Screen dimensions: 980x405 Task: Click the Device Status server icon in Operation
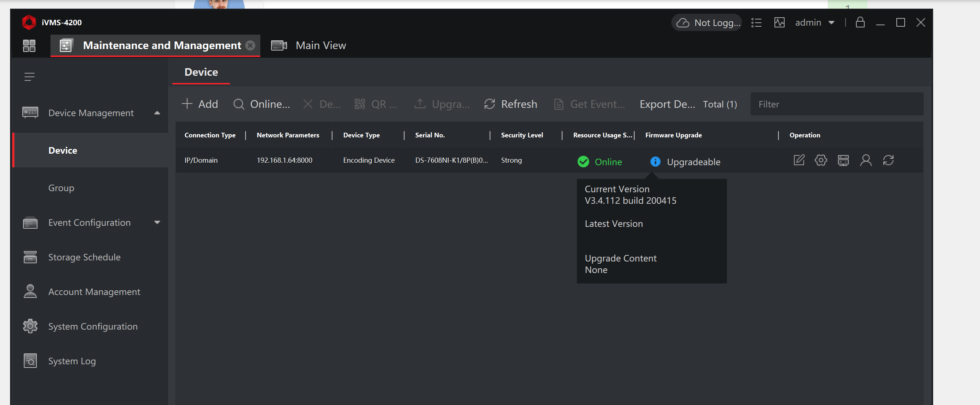click(843, 160)
